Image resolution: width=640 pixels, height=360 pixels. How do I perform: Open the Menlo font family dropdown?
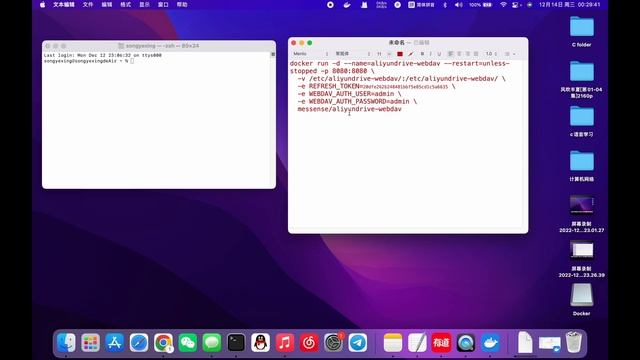point(310,54)
